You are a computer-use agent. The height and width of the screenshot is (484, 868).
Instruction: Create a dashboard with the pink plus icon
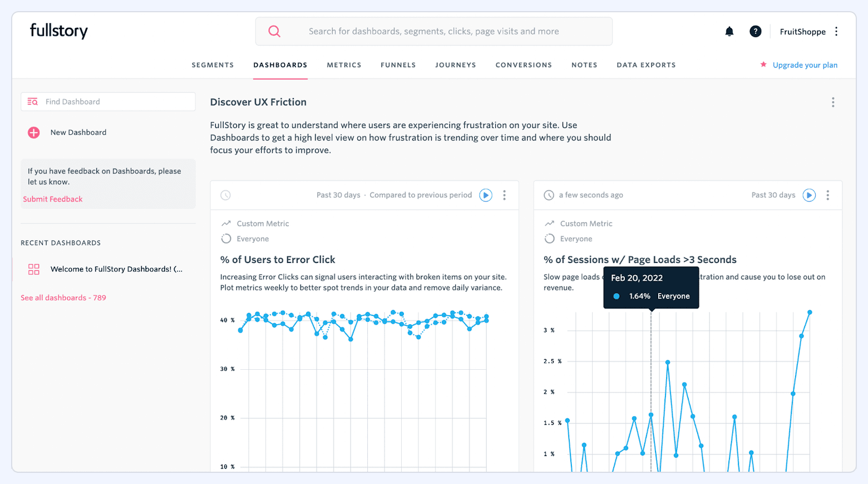pyautogui.click(x=33, y=133)
